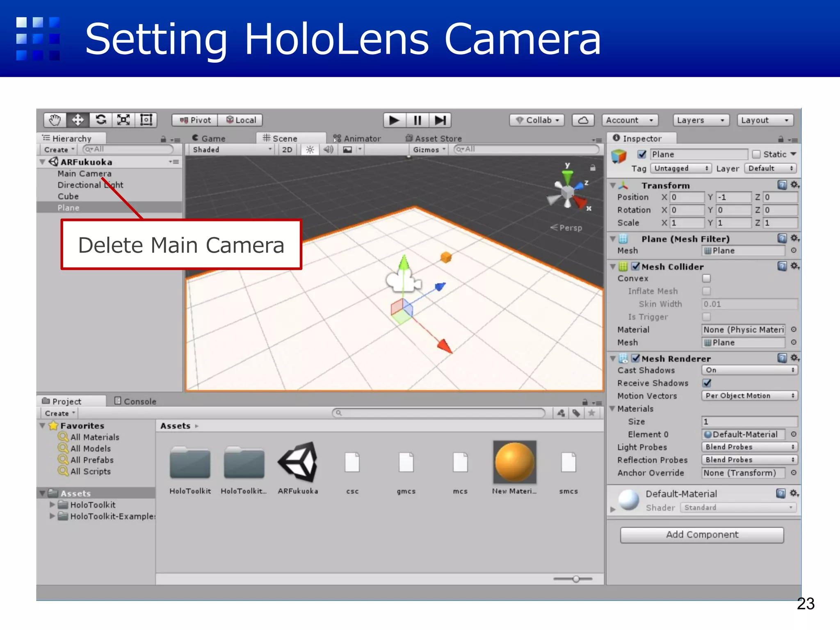Switch to the Asset Store tab
Image resolution: width=840 pixels, height=630 pixels.
(434, 139)
